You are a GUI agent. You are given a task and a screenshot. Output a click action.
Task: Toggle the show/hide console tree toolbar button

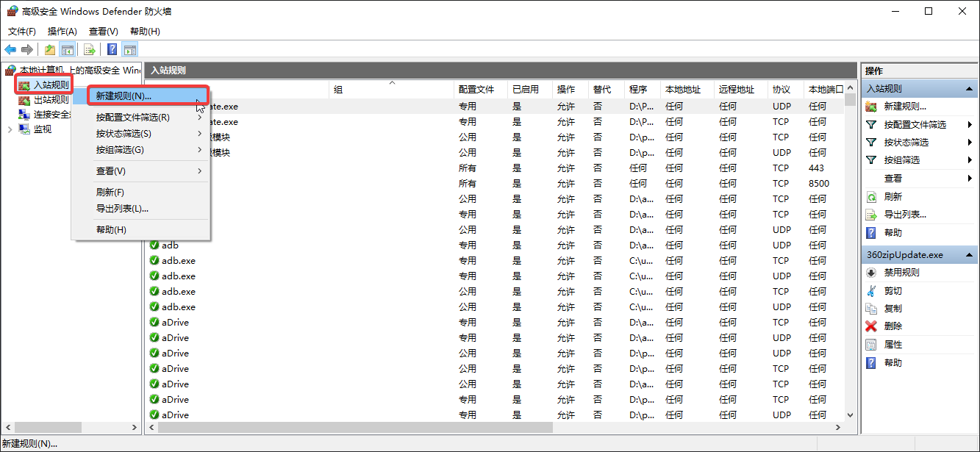[x=68, y=50]
